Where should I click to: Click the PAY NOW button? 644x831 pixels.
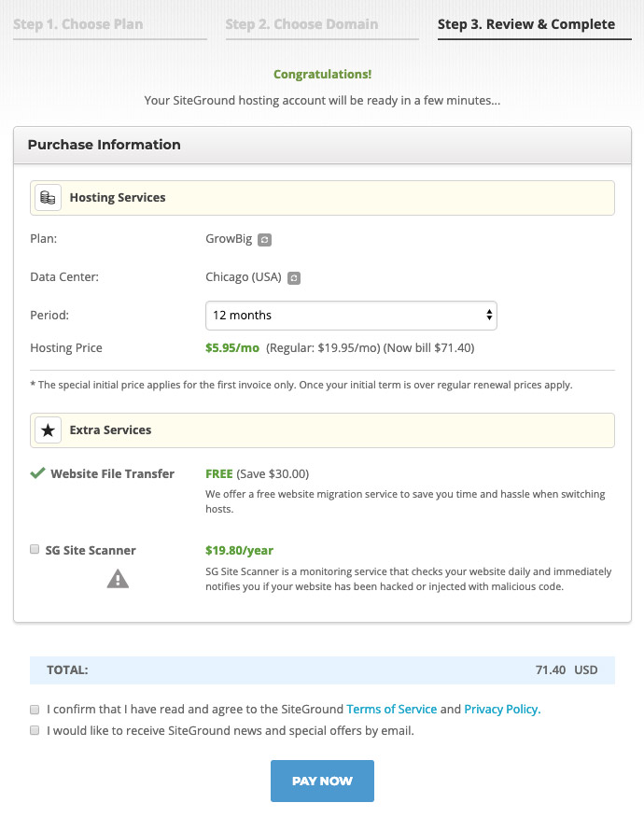click(322, 781)
